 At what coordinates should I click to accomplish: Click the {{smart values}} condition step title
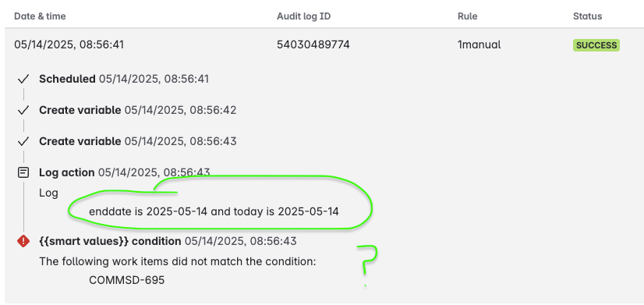pos(110,241)
